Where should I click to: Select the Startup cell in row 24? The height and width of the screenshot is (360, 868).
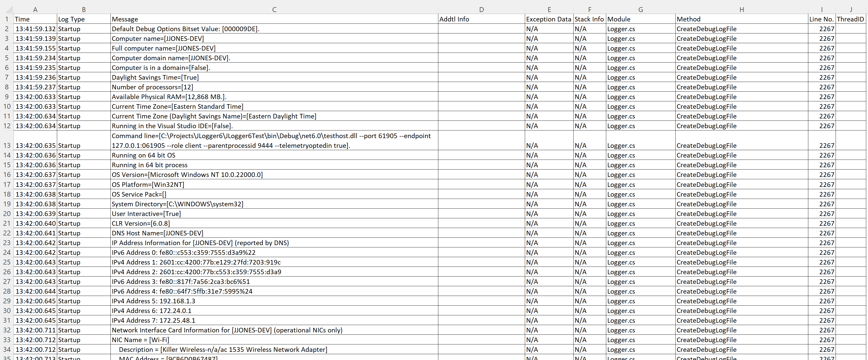[84, 253]
